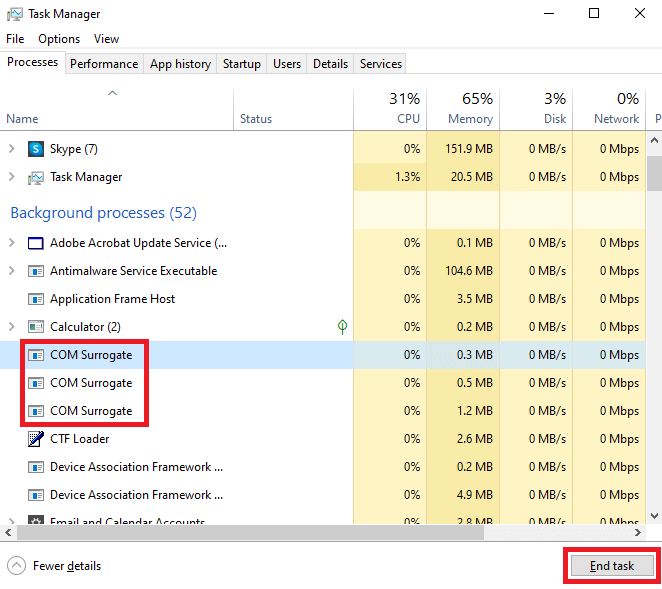Click the Antimalware Service Executable icon
Image resolution: width=662 pixels, height=589 pixels.
pos(35,271)
